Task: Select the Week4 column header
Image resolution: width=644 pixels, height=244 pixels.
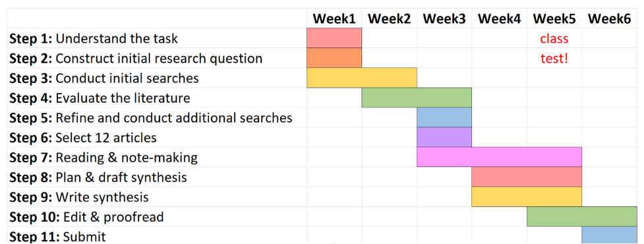Action: [499, 19]
